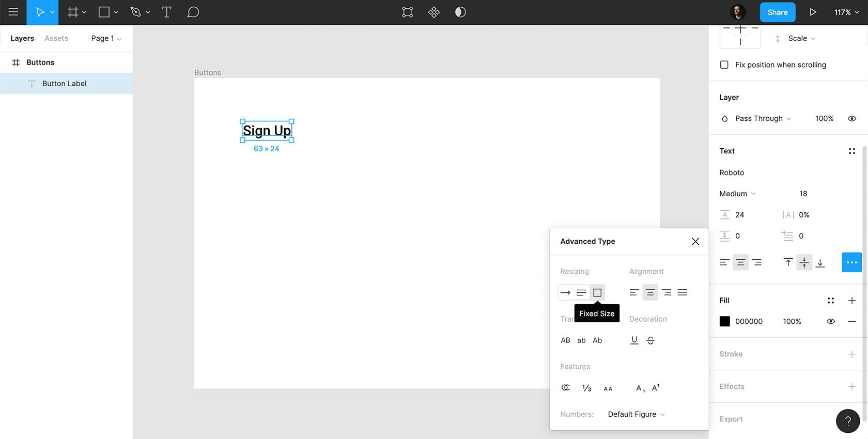Set Fixed Size text resizing
Screen dimensions: 868x439
tap(597, 293)
